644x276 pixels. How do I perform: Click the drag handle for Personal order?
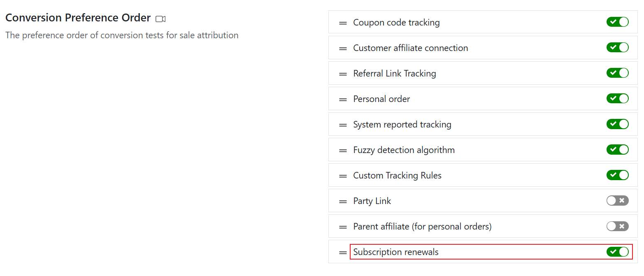pos(343,100)
